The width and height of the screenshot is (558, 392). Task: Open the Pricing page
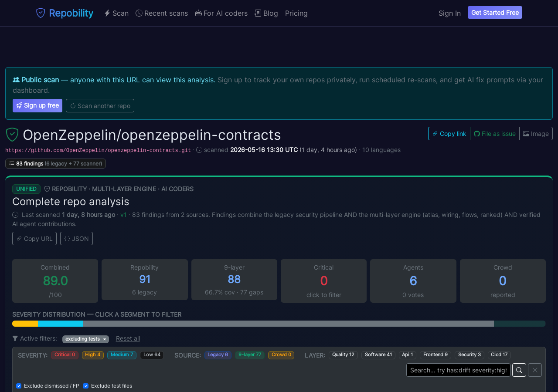coord(296,13)
